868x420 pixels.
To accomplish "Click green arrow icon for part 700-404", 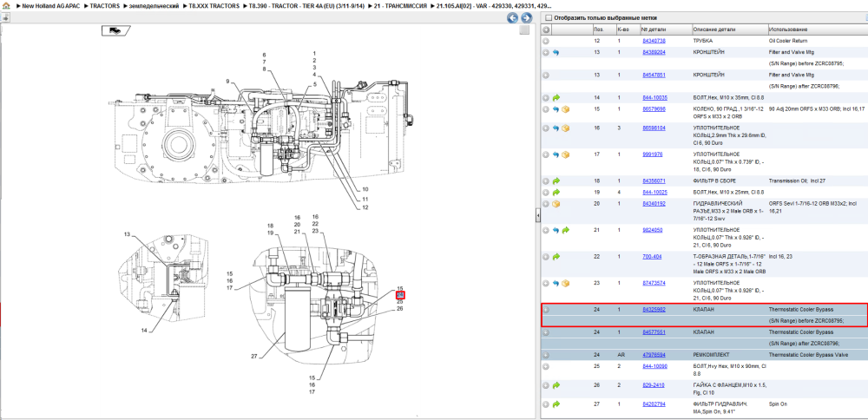I will pos(556,257).
